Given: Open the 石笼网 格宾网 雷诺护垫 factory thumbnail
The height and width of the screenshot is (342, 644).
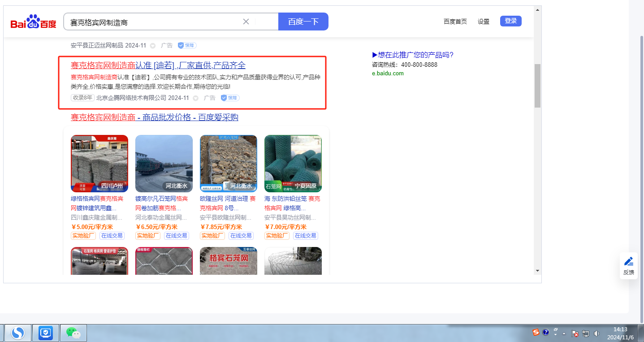Looking at the screenshot, I should tap(99, 261).
